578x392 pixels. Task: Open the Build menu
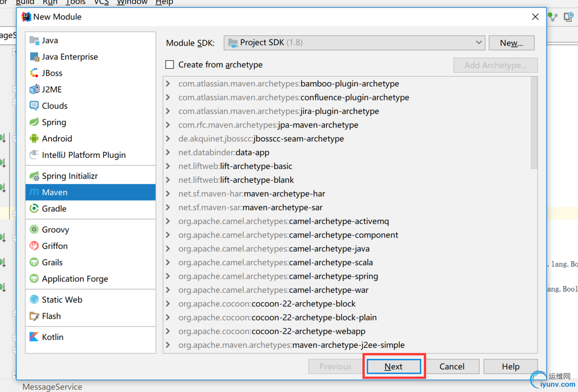[25, 2]
